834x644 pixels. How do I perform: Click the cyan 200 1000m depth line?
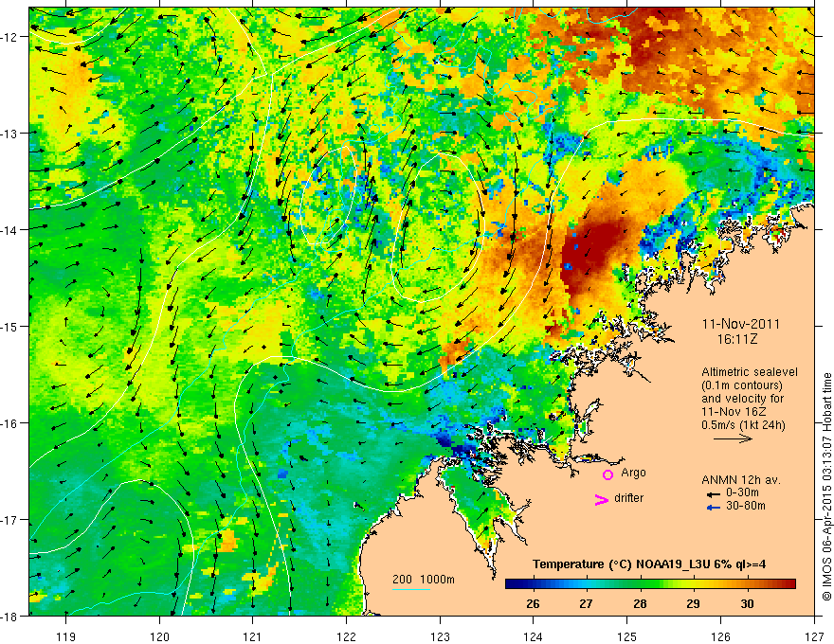[411, 589]
